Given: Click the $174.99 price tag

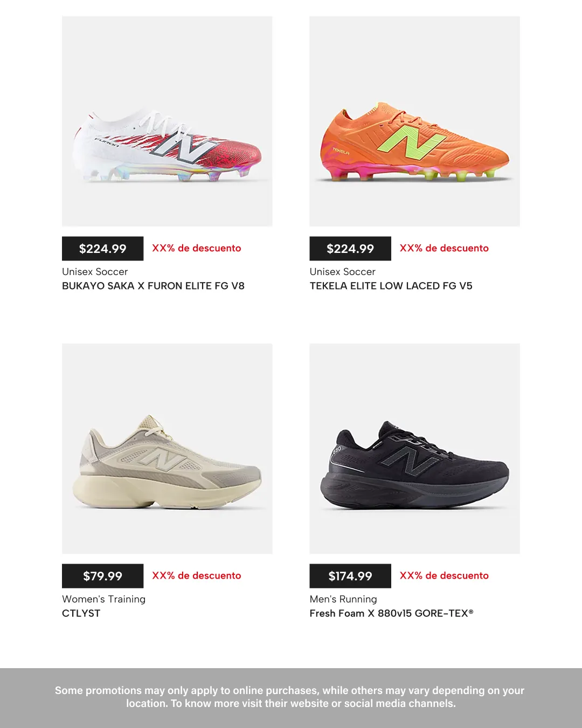Looking at the screenshot, I should coord(350,576).
